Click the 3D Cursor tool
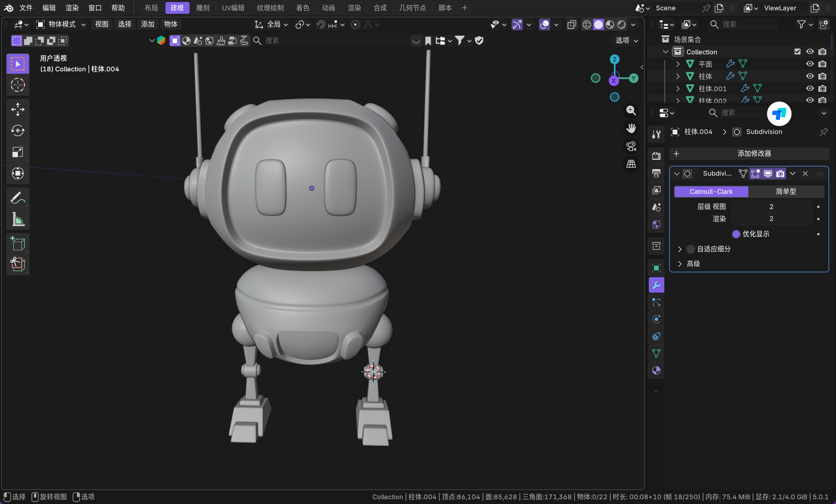The image size is (836, 504). tap(18, 85)
